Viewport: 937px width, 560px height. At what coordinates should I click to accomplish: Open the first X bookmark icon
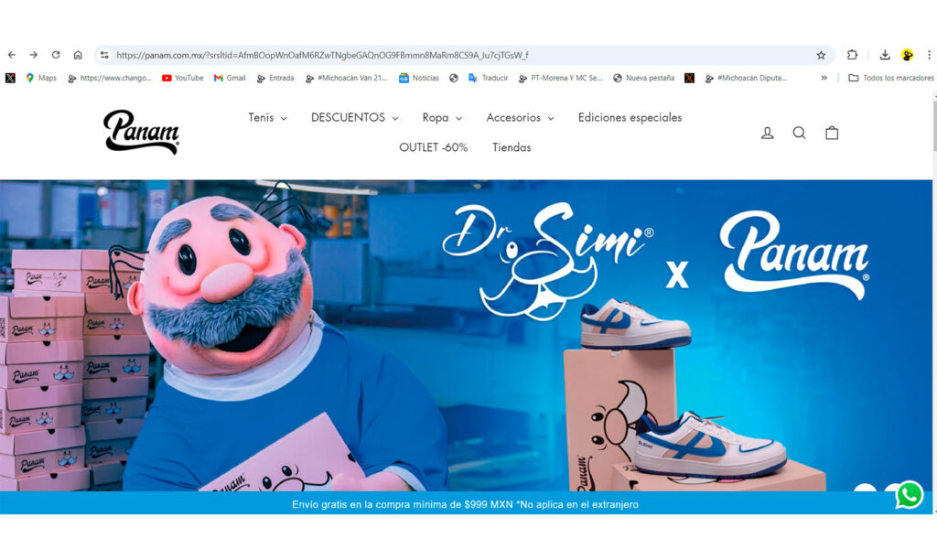[x=10, y=78]
